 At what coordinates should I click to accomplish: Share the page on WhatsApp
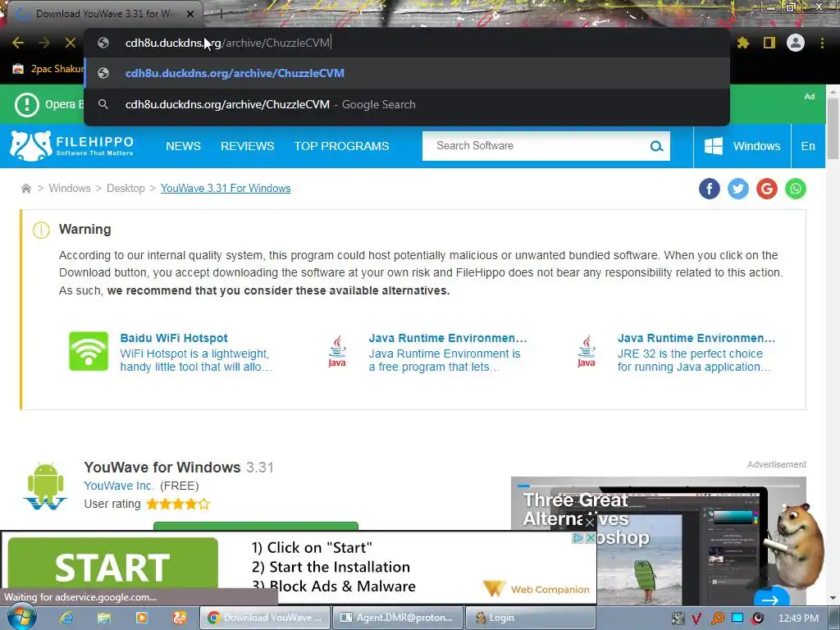coord(796,189)
